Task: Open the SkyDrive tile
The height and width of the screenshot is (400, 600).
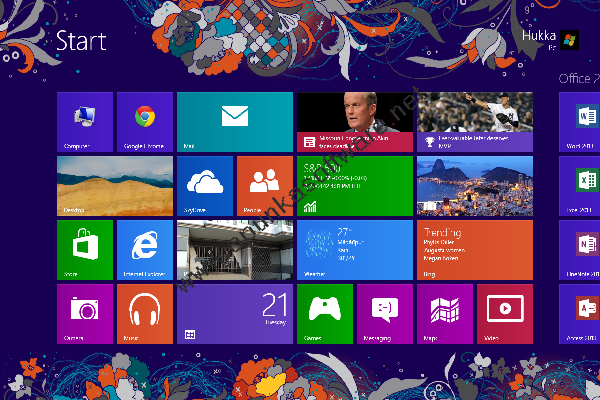Action: pos(205,186)
